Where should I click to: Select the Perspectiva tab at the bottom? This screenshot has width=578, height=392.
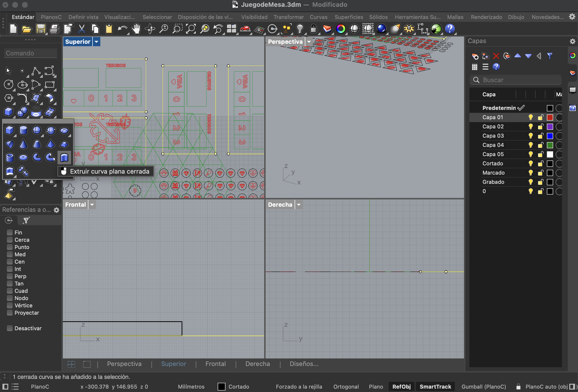point(124,364)
